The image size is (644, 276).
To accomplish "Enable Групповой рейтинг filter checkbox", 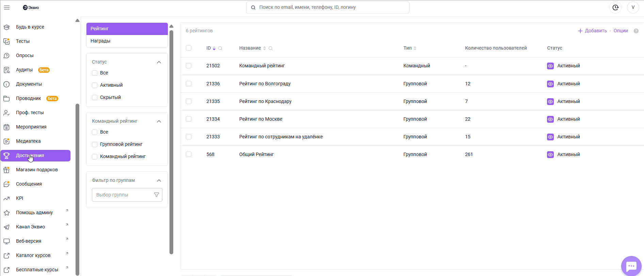I will pos(95,144).
